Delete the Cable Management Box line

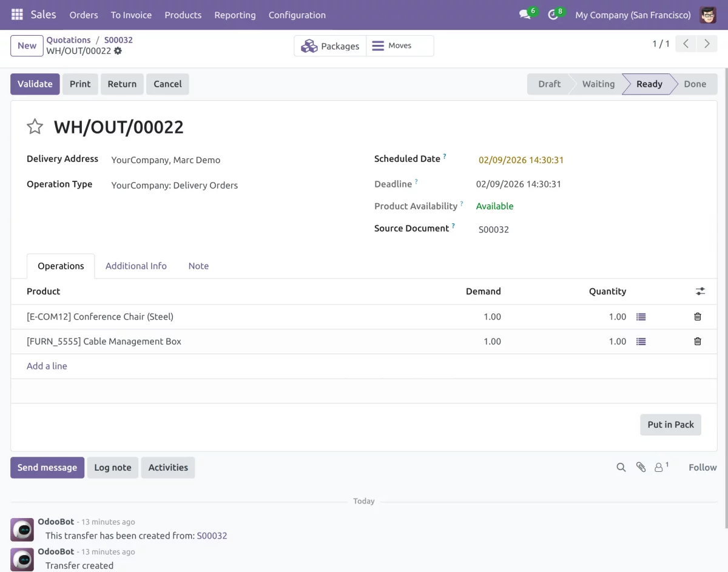(x=698, y=342)
